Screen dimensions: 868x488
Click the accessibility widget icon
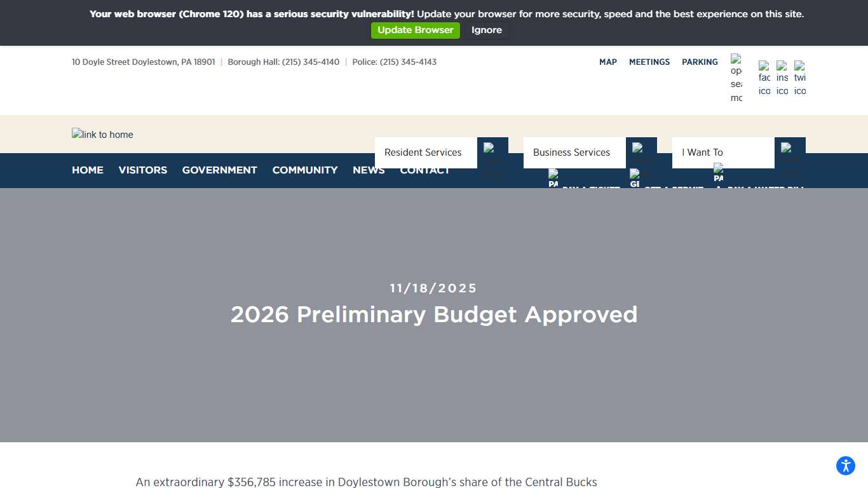pyautogui.click(x=845, y=465)
